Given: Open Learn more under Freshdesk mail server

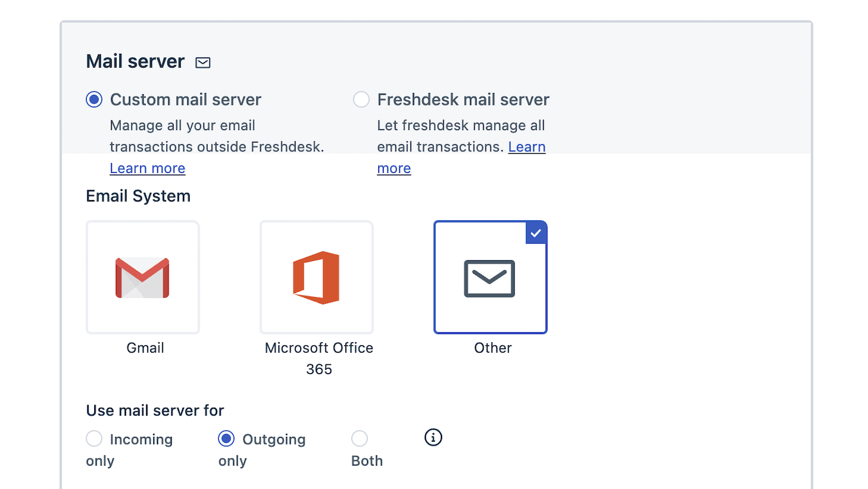Looking at the screenshot, I should [x=526, y=147].
